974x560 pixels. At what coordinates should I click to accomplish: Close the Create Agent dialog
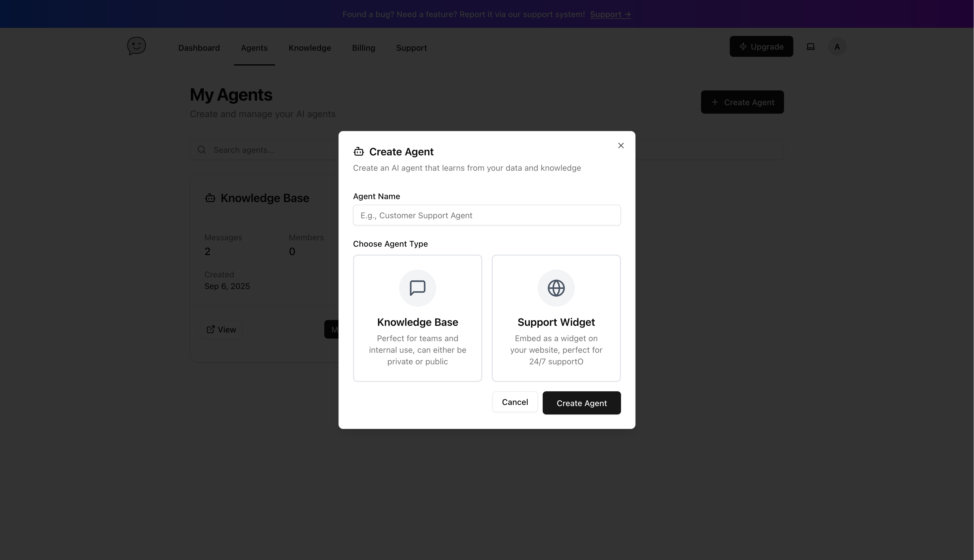[x=621, y=146]
